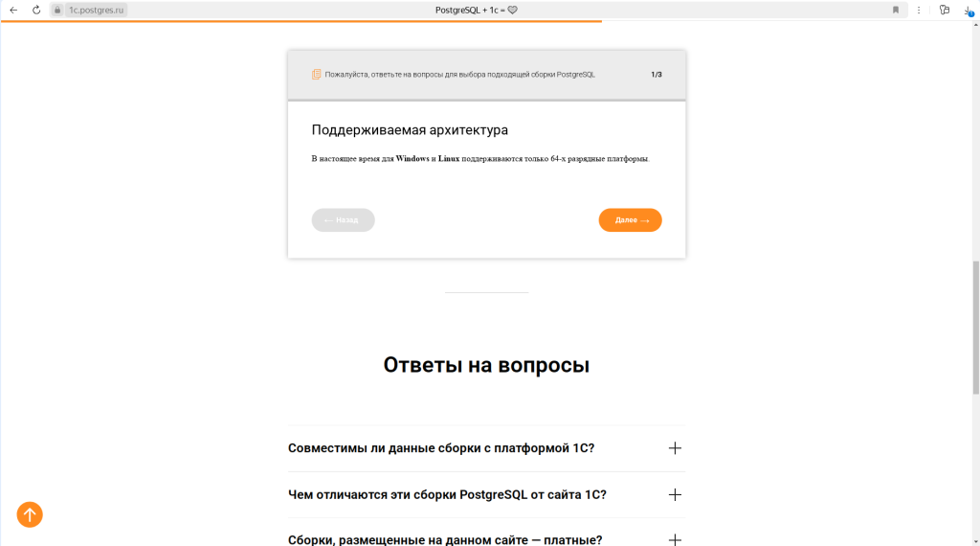Click the orange scroll-to-top arrow button

pyautogui.click(x=30, y=514)
